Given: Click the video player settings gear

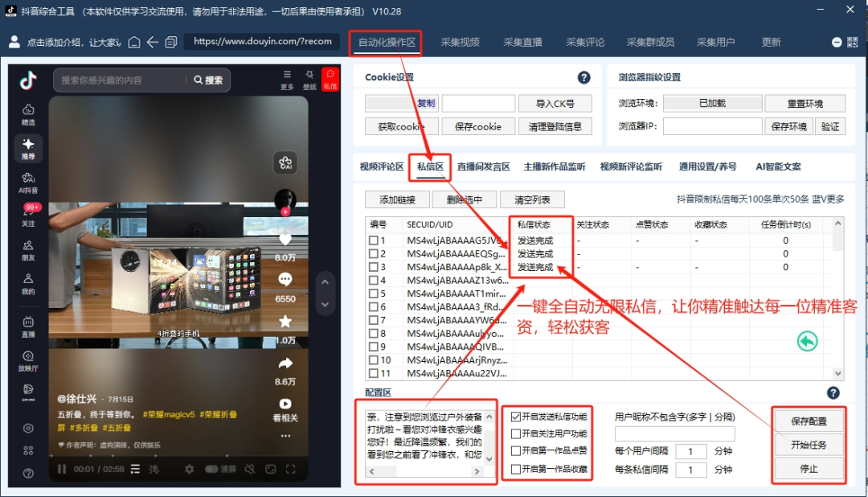Looking at the screenshot, I should [190, 470].
